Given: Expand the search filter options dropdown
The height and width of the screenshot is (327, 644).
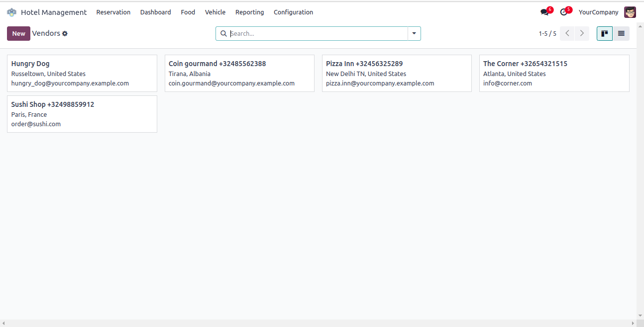Looking at the screenshot, I should pos(414,33).
